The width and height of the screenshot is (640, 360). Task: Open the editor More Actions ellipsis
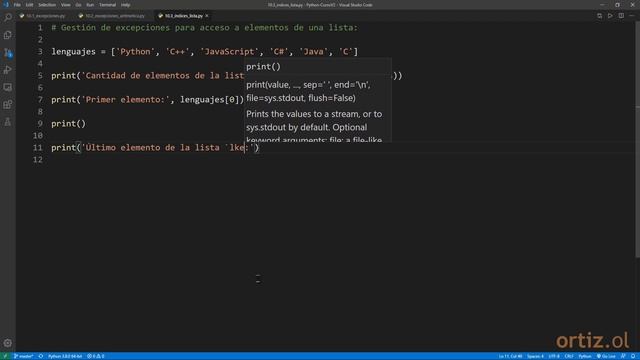tap(632, 16)
